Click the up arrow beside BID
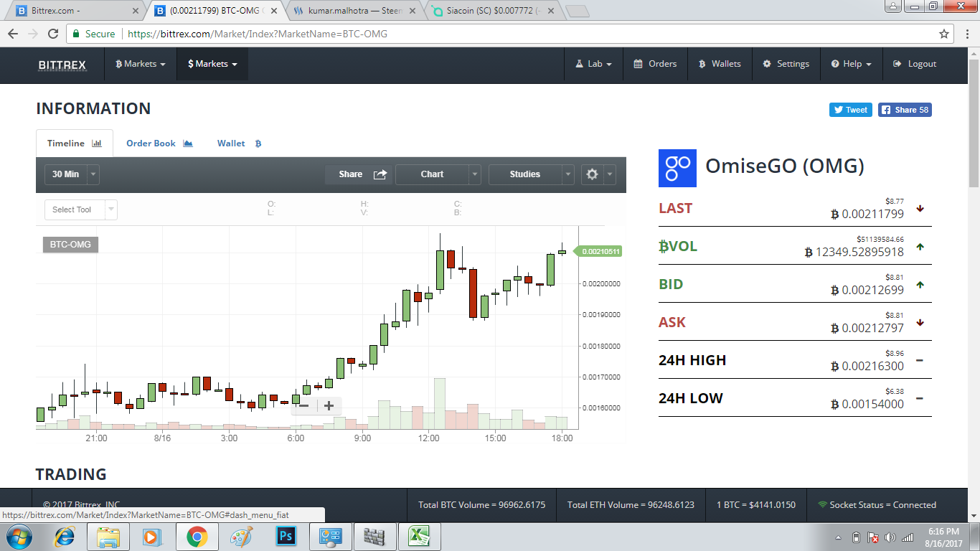This screenshot has width=980, height=551. [x=920, y=285]
